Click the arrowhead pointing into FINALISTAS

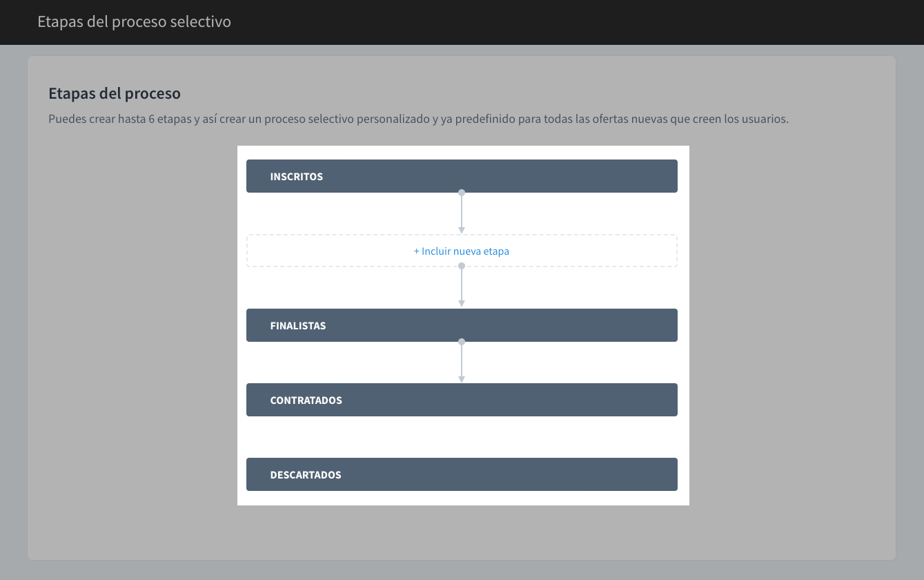point(462,304)
